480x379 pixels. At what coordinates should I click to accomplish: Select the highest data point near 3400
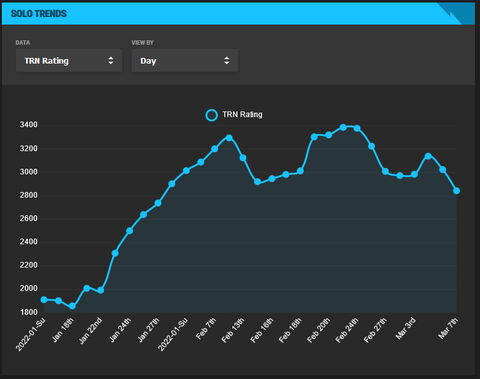tap(343, 127)
